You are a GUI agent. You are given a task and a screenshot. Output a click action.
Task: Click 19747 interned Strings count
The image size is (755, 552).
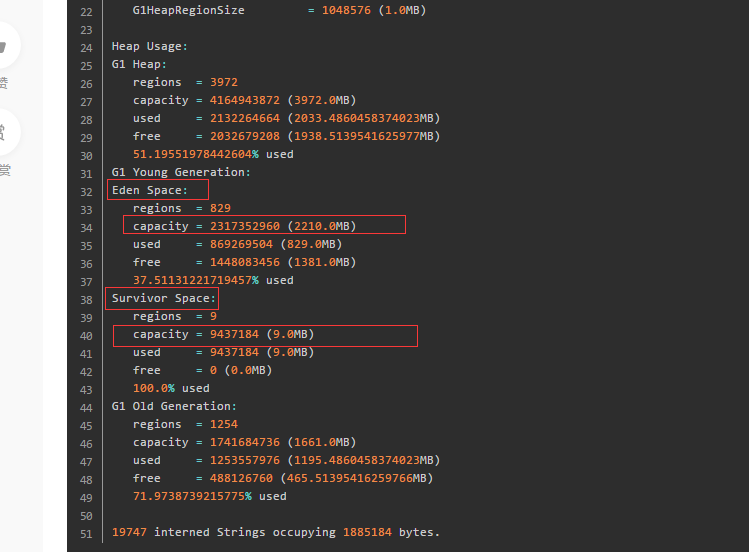129,532
